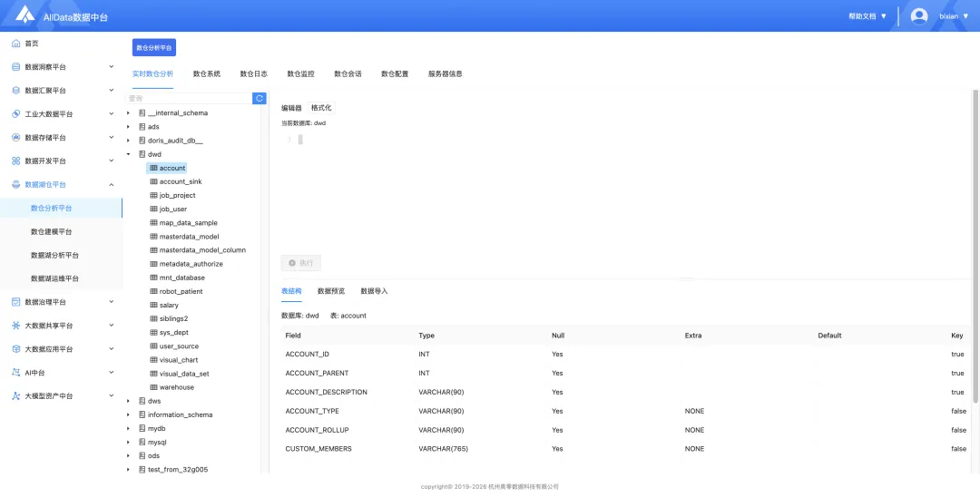This screenshot has width=980, height=497.
Task: Click the AI中台 sidebar icon
Action: [16, 373]
